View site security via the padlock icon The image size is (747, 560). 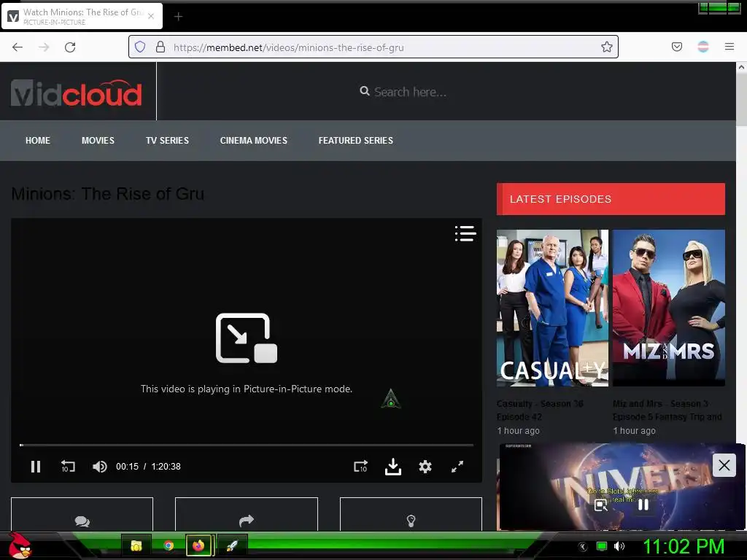[160, 47]
